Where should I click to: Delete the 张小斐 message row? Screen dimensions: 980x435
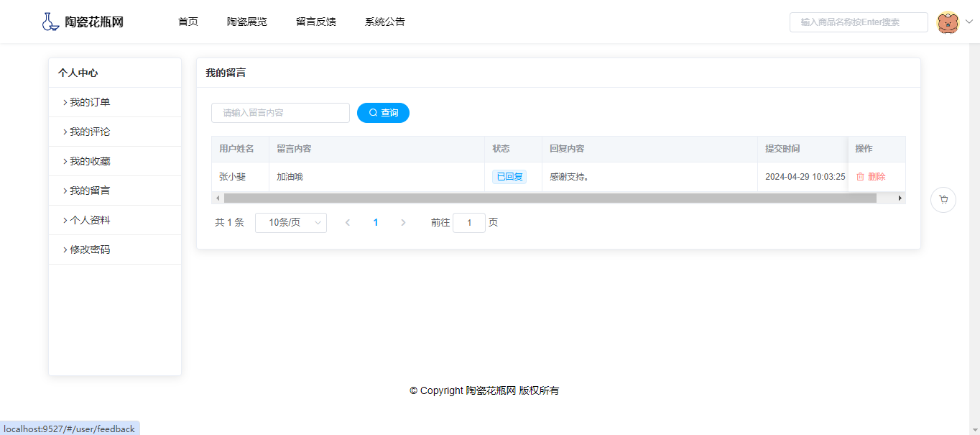click(x=871, y=177)
